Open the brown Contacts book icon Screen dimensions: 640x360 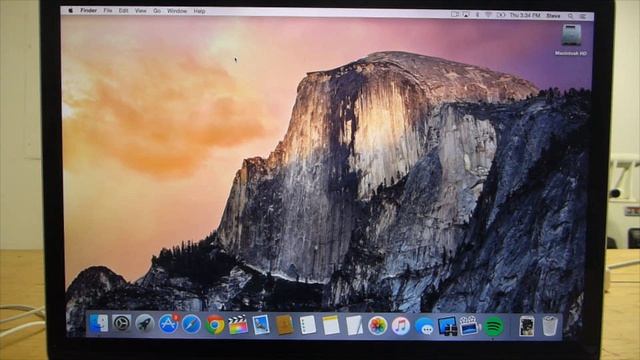click(x=284, y=325)
